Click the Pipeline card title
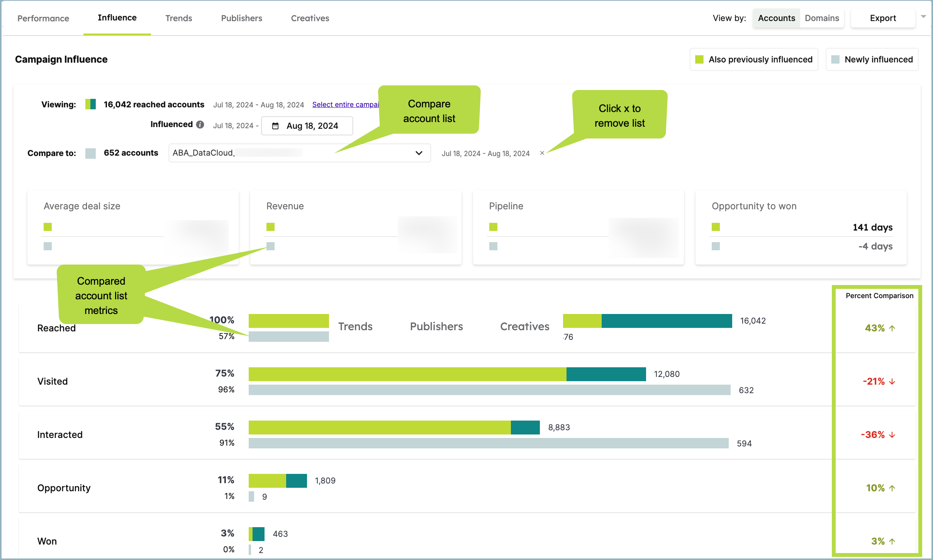The height and width of the screenshot is (560, 933). tap(506, 206)
